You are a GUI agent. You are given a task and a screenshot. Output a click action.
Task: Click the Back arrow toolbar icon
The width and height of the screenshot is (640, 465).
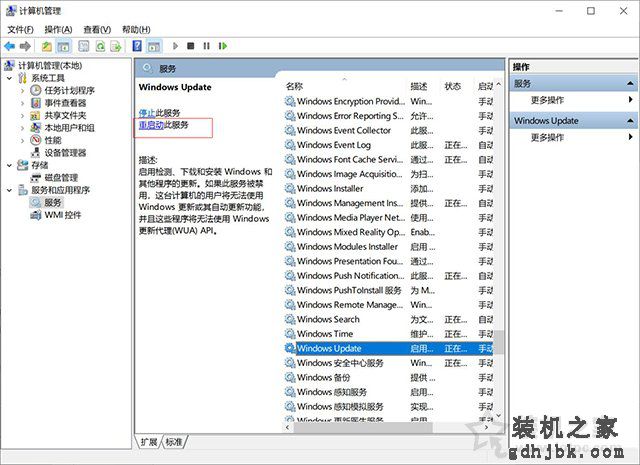point(9,46)
